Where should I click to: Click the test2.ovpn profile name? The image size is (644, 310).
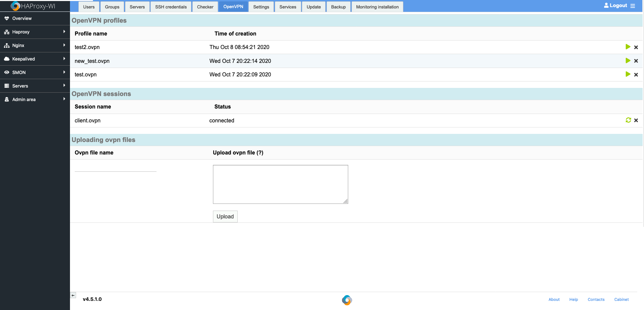coord(87,47)
